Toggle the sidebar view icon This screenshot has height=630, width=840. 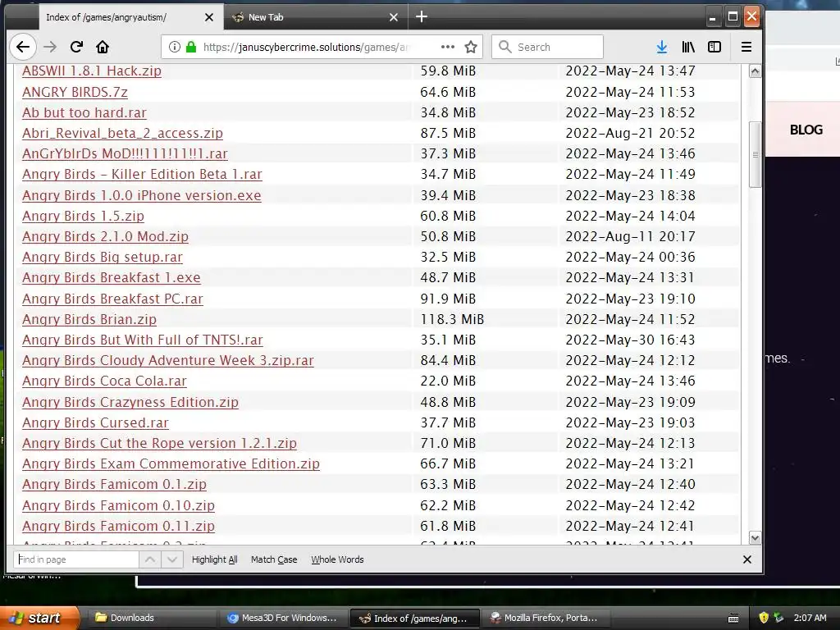[714, 47]
